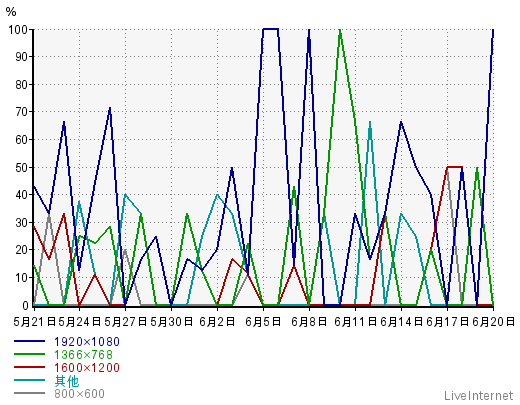520x405 pixels.
Task: Click the teal 其他 legend line swatch
Action: click(x=29, y=380)
